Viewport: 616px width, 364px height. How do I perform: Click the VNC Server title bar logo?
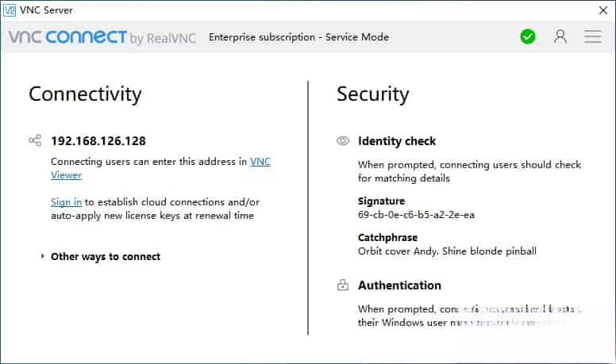tap(9, 10)
